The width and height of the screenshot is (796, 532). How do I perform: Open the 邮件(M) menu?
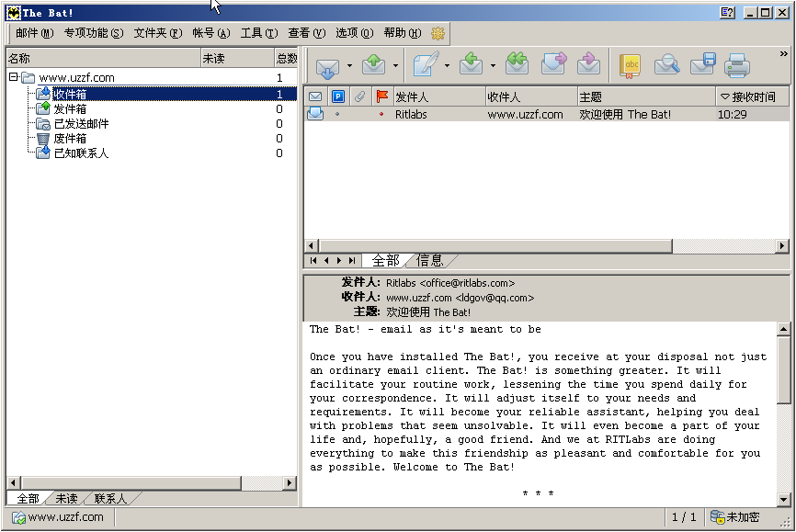tap(35, 33)
